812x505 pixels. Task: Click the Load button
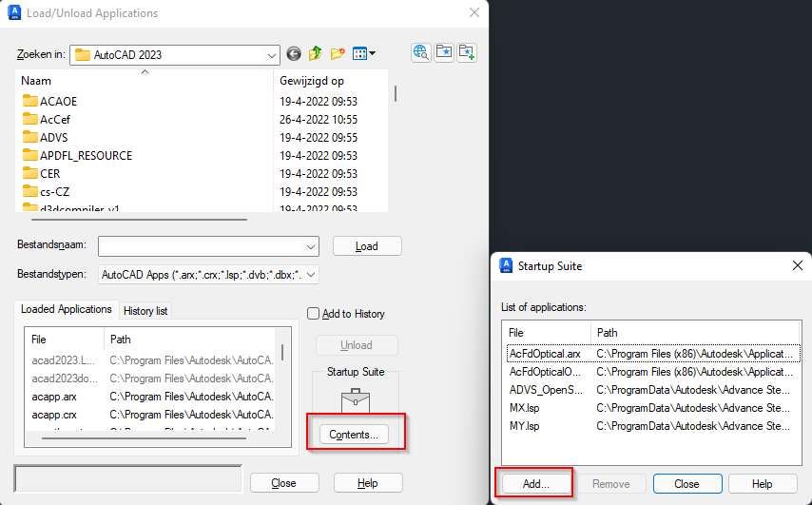(367, 246)
